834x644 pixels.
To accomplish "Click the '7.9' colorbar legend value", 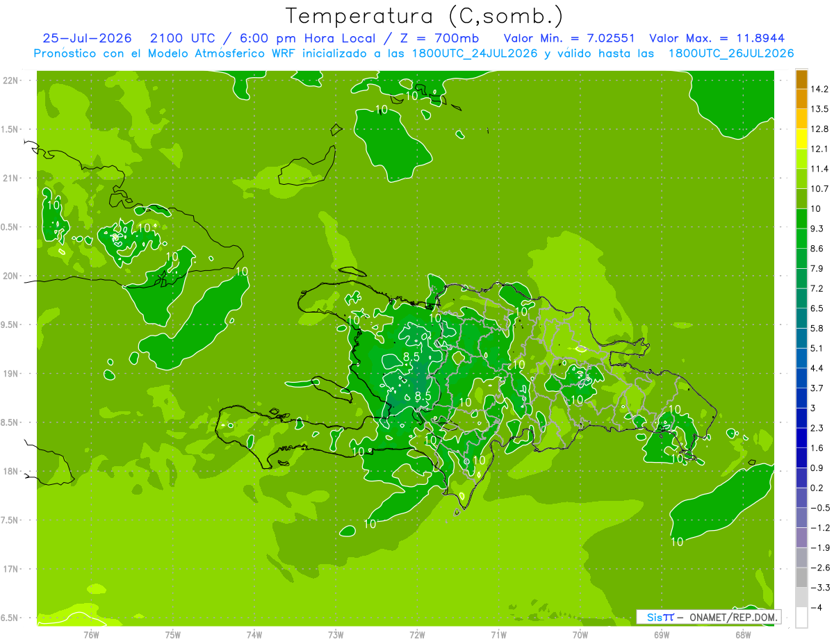I will 817,268.
